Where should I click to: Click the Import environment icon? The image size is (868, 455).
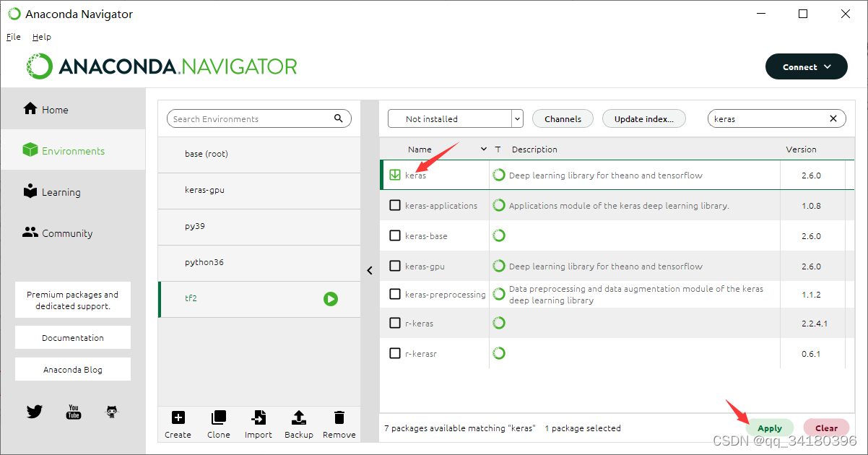tap(259, 417)
